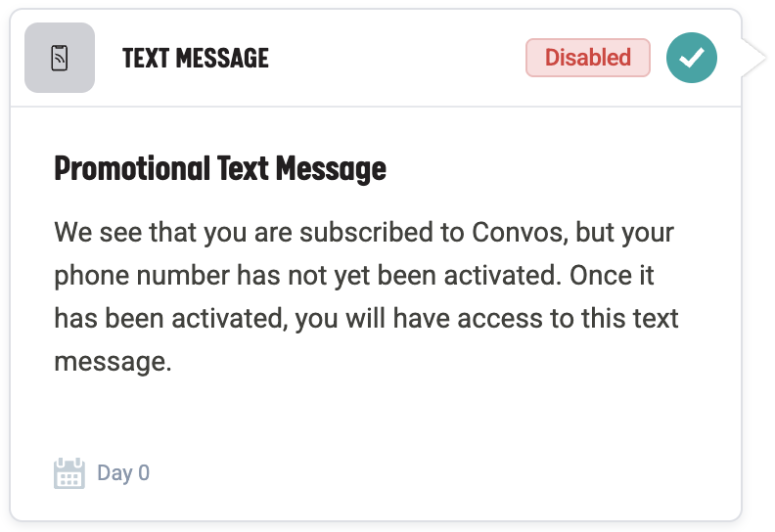
Task: Toggle the teal checkmark circle
Action: pos(692,58)
